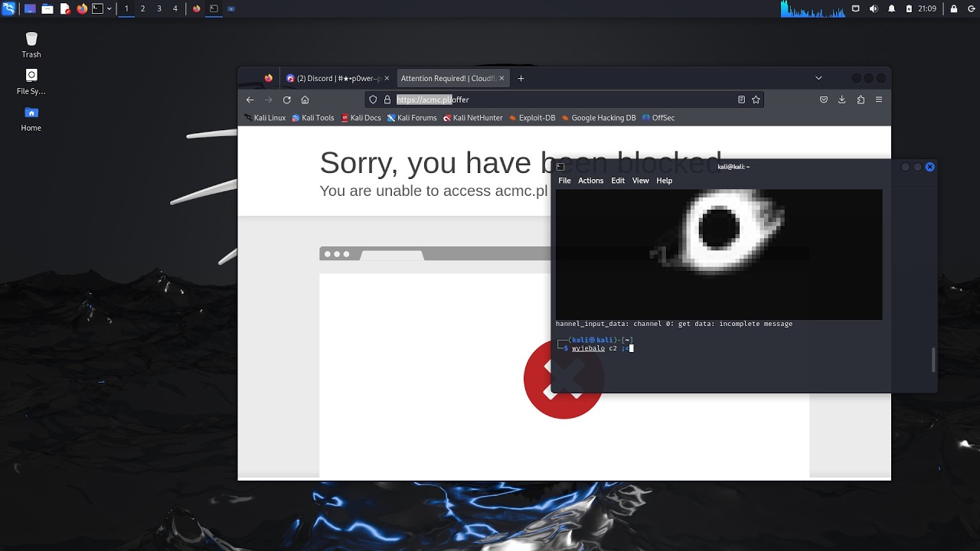
Task: Switch to workspace 2
Action: click(x=142, y=8)
